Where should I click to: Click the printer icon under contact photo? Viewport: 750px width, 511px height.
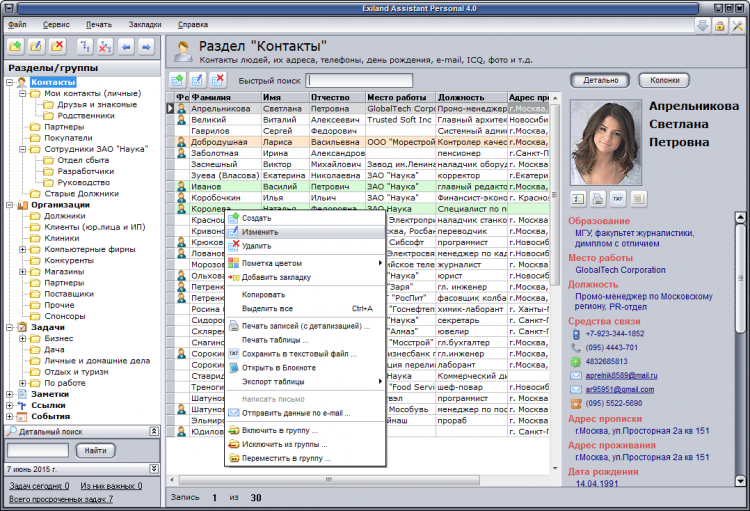(x=598, y=198)
